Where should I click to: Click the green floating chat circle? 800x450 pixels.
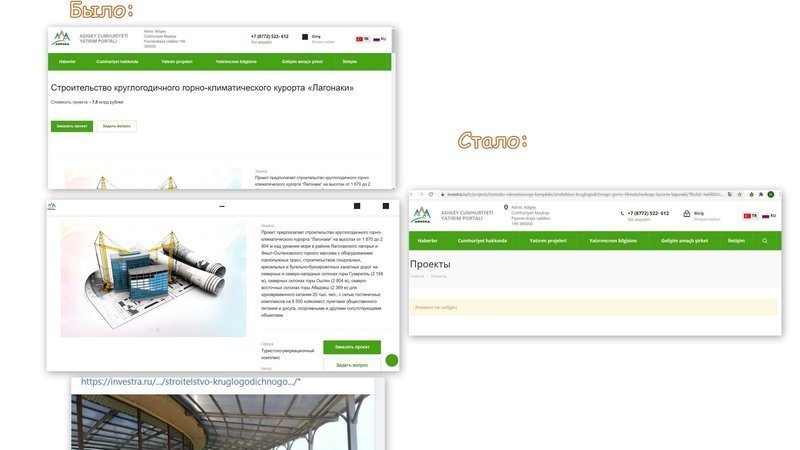tap(392, 360)
